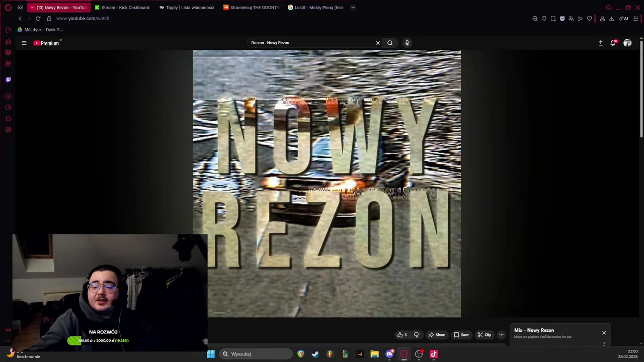Viewport: 644px width, 362px height.
Task: Open workspaces icon next to Opera logo
Action: pos(20,8)
